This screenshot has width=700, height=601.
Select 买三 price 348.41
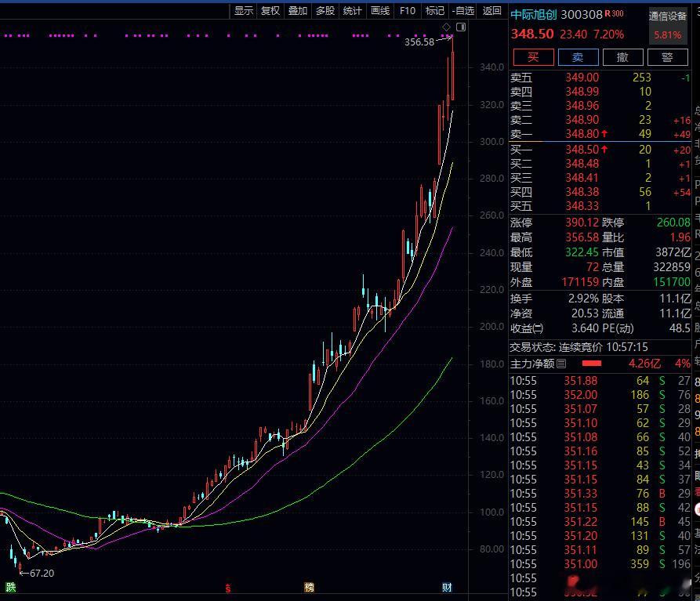(582, 178)
